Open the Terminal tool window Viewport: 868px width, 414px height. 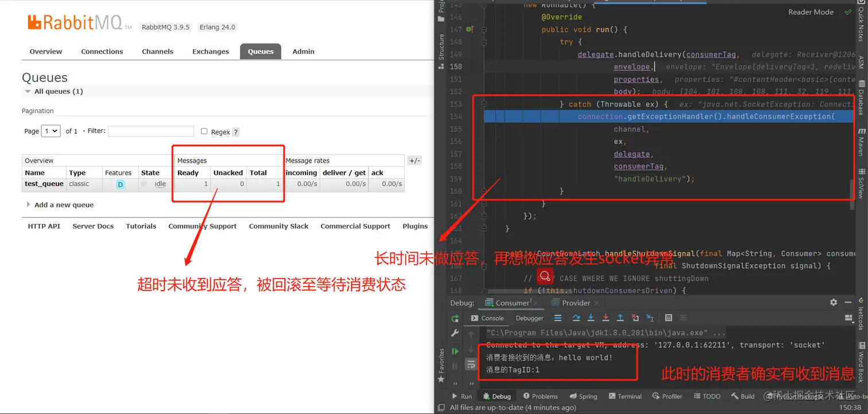[x=625, y=396]
